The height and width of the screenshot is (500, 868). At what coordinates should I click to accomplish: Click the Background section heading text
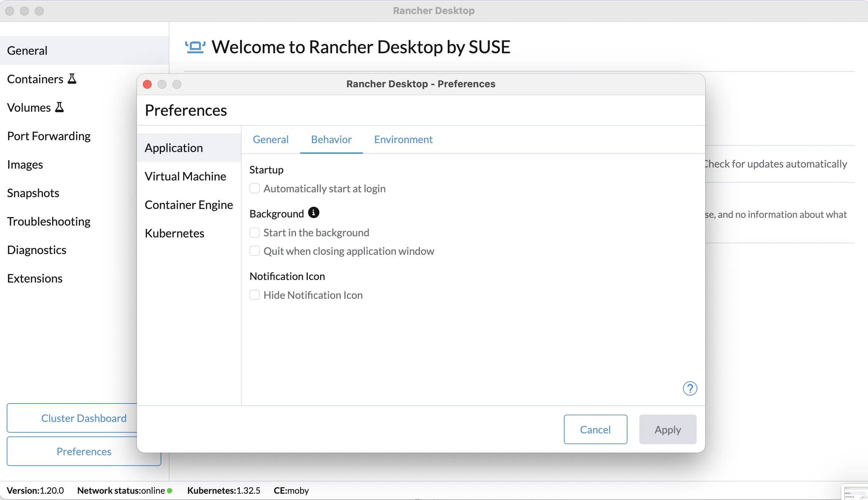pyautogui.click(x=277, y=214)
